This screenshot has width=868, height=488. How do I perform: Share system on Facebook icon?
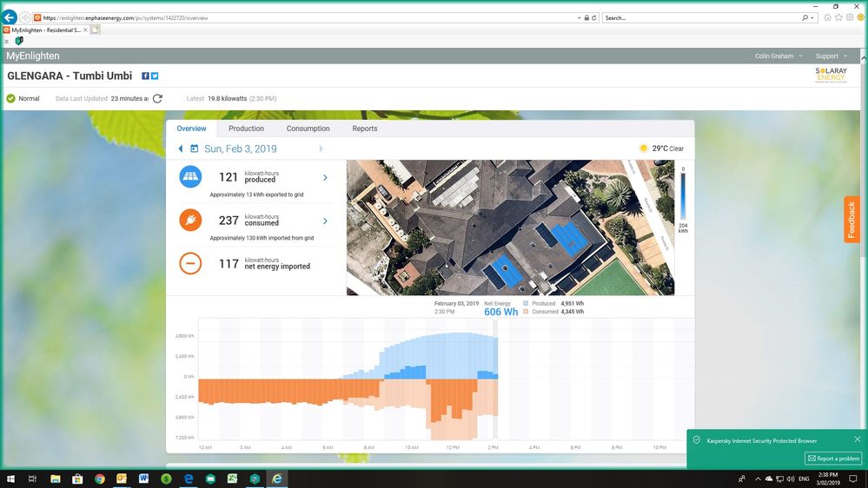(x=145, y=76)
